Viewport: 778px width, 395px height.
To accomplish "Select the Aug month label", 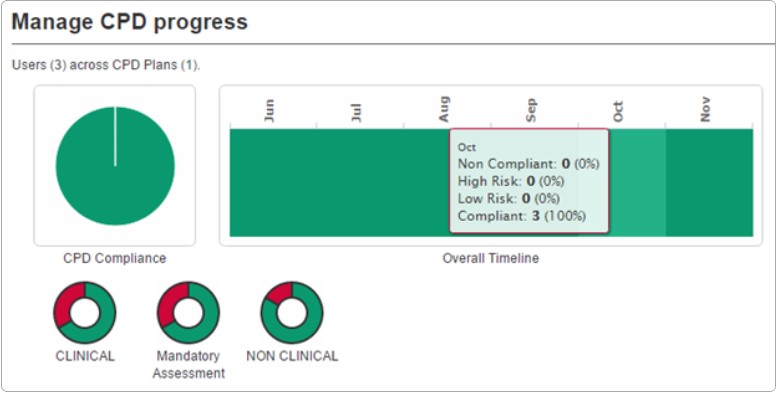I will [444, 110].
